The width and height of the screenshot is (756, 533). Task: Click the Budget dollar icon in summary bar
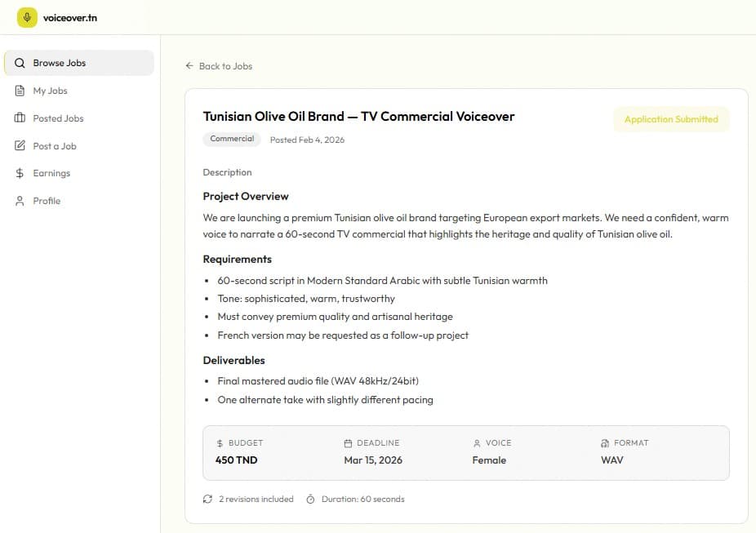coord(219,443)
